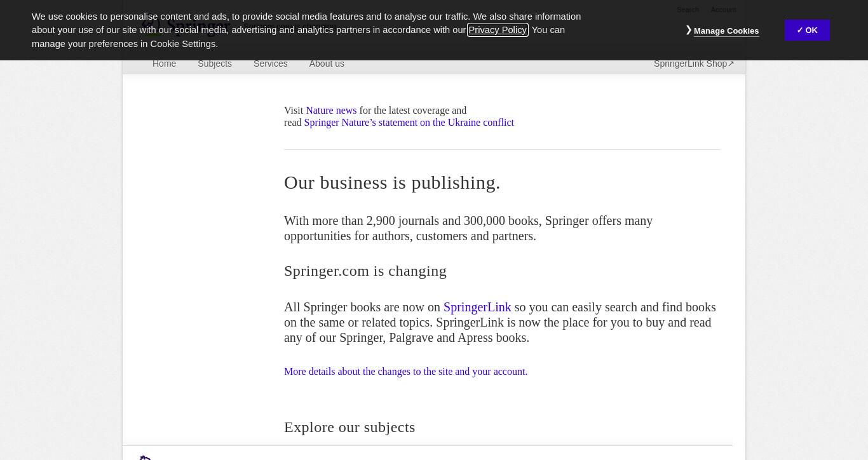The width and height of the screenshot is (868, 460).
Task: Click the chevron beside Manage Cookies
Action: click(x=689, y=30)
